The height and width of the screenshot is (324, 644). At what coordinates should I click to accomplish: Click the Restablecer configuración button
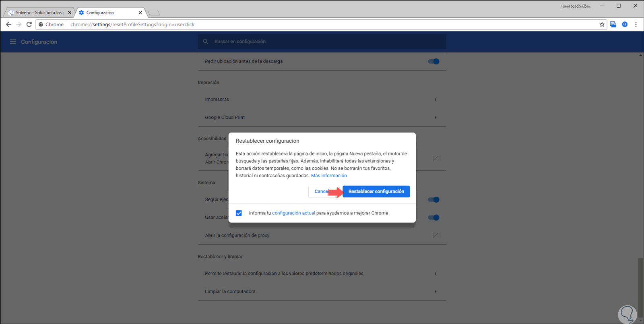[x=376, y=191]
